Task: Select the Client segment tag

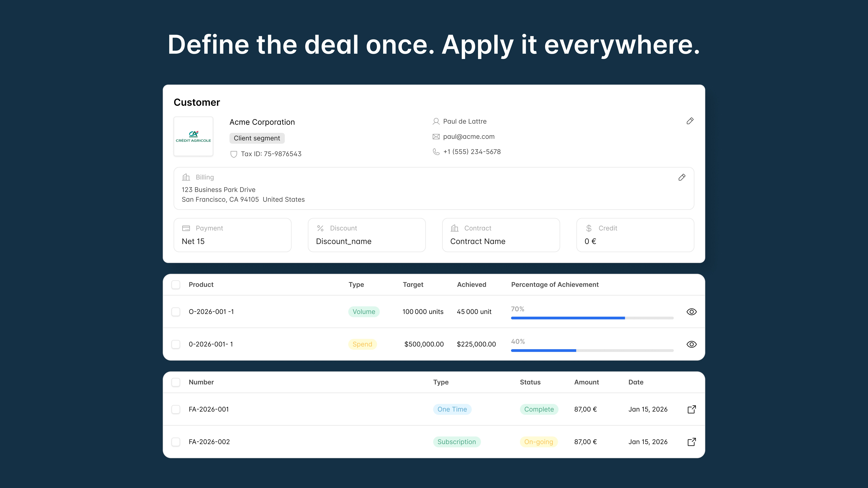Action: (257, 138)
